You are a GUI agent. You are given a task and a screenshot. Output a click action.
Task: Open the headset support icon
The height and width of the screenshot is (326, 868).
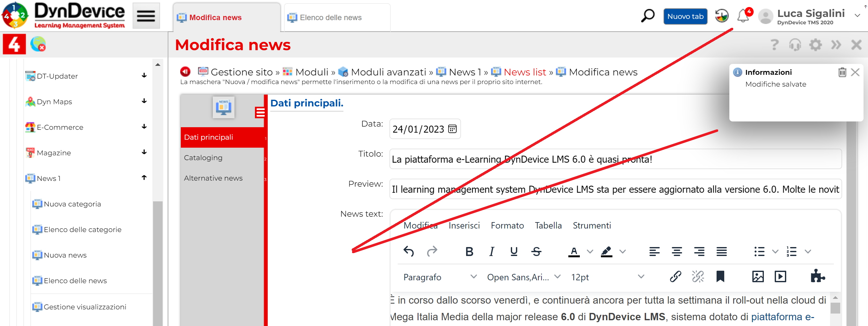[x=795, y=45]
